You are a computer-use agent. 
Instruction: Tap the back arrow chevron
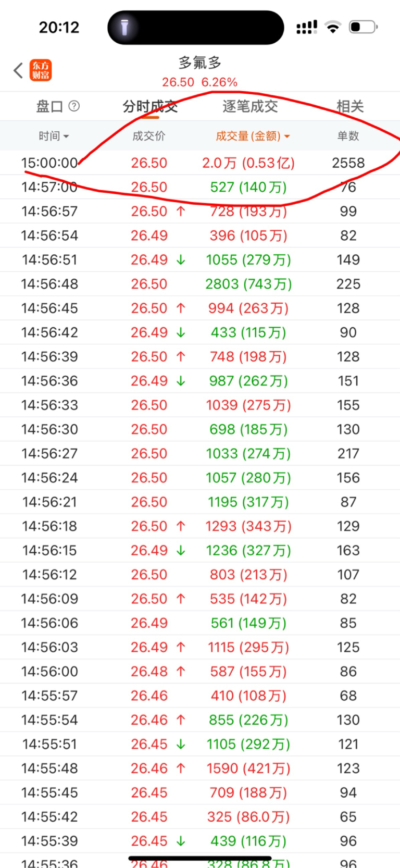pos(18,70)
